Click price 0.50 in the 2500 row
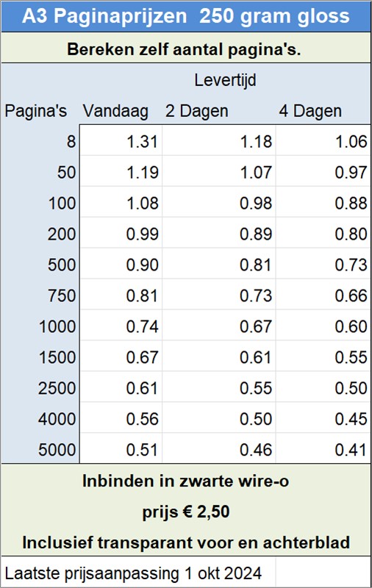The width and height of the screenshot is (372, 588). (x=323, y=388)
